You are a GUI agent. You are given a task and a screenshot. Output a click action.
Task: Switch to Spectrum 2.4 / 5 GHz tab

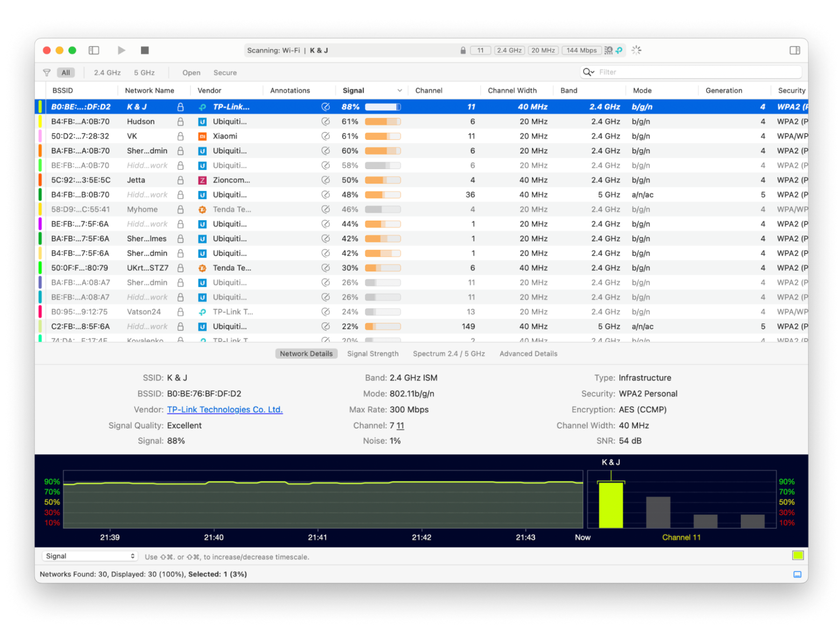pos(449,354)
